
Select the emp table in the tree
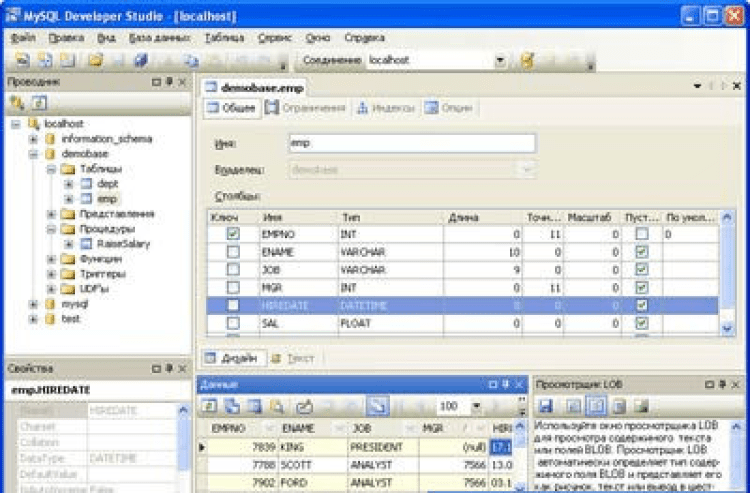[x=107, y=199]
